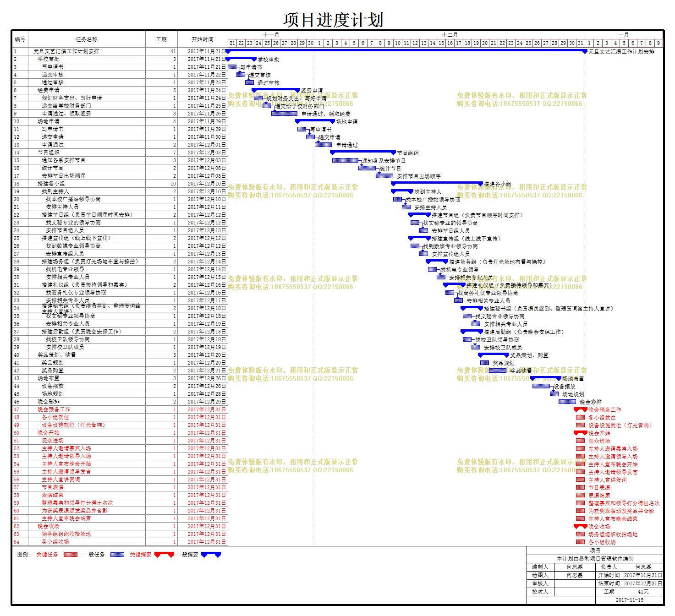675x616 pixels.
Task: Click day 15 in the timeline header
Action: pos(441,43)
